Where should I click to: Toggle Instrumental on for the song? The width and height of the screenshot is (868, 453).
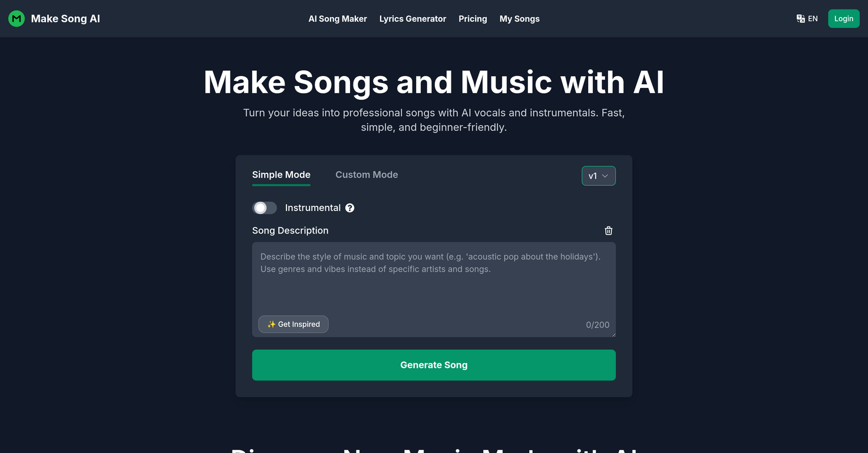pos(265,208)
